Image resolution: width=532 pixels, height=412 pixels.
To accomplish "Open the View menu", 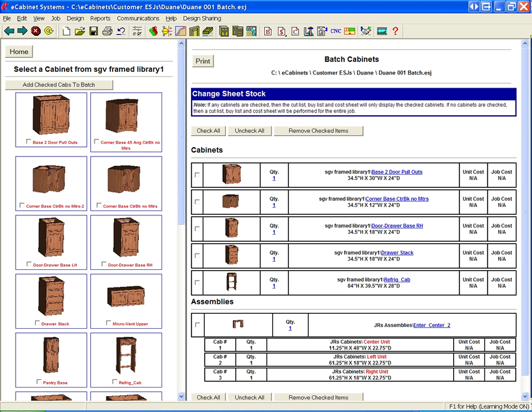I will [39, 18].
